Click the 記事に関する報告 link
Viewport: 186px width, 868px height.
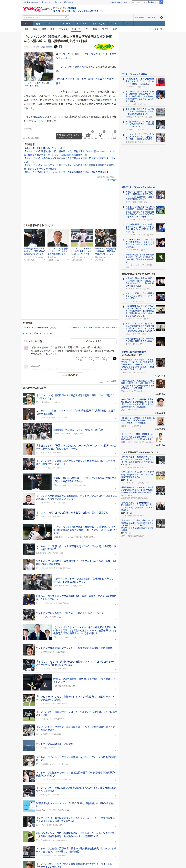(32, 138)
